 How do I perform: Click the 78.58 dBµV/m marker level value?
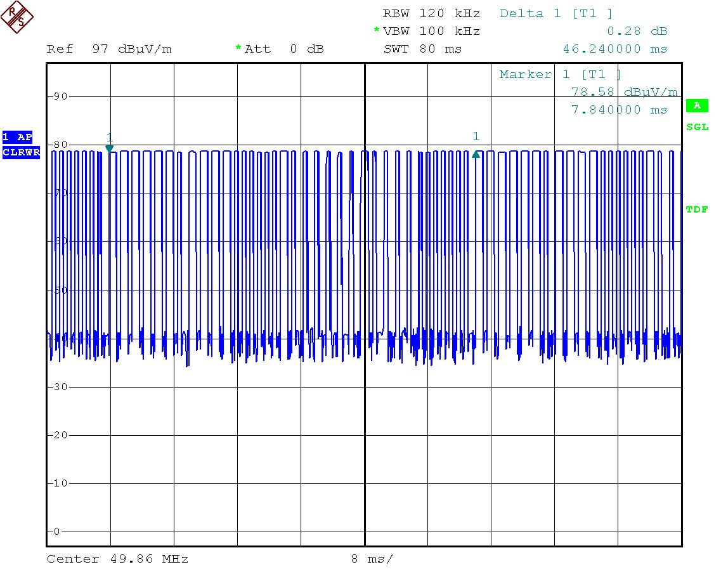click(624, 92)
